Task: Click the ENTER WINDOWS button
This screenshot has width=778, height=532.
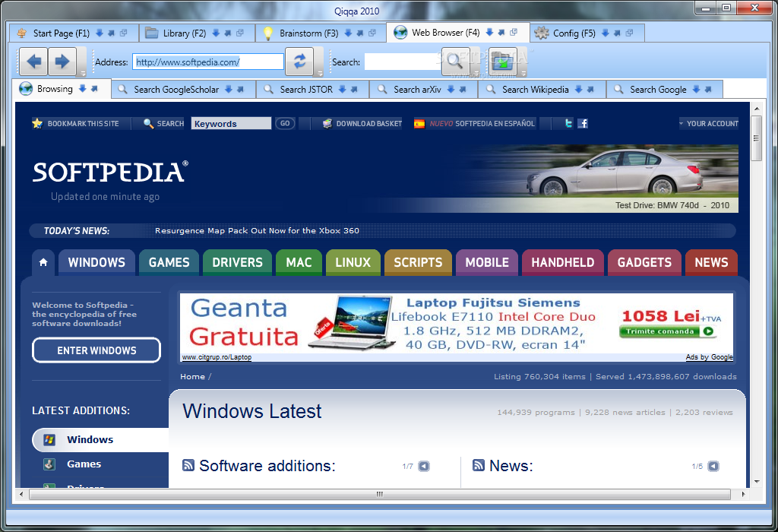Action: [96, 350]
